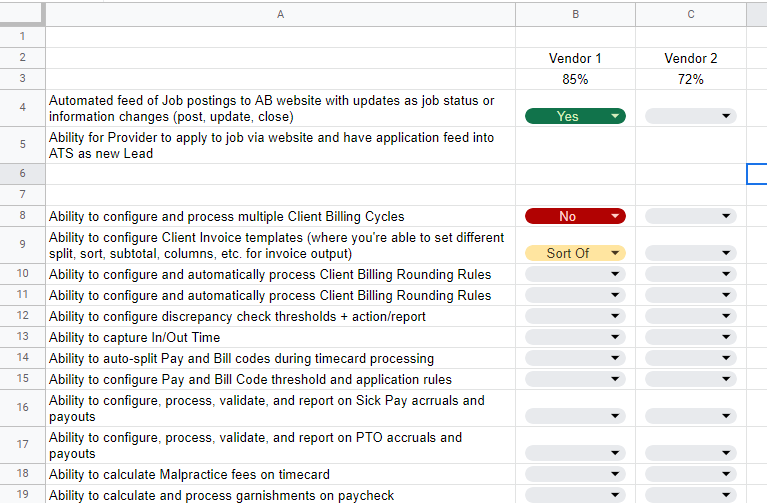Open Vendor 2 dropdown for auto-split Pay and Bill codes
Screen dimensions: 767x503
click(691, 358)
